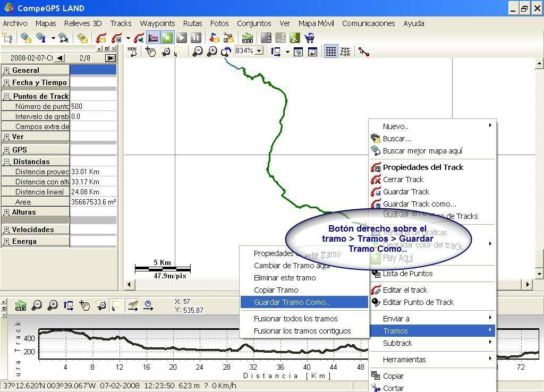This screenshot has width=544, height=392.
Task: Click the map vertical scrollbar up arrow
Action: click(539, 64)
